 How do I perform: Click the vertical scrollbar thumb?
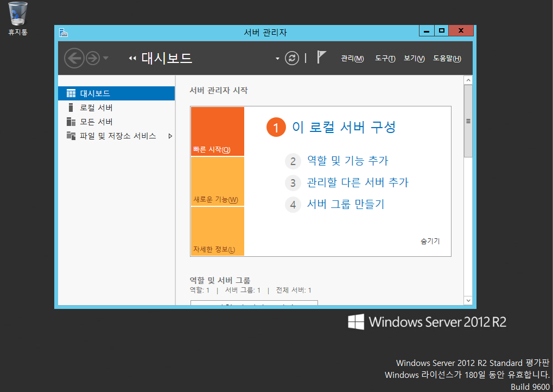click(468, 121)
